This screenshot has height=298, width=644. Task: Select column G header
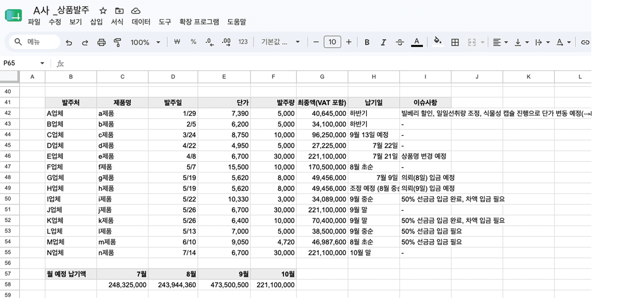322,77
